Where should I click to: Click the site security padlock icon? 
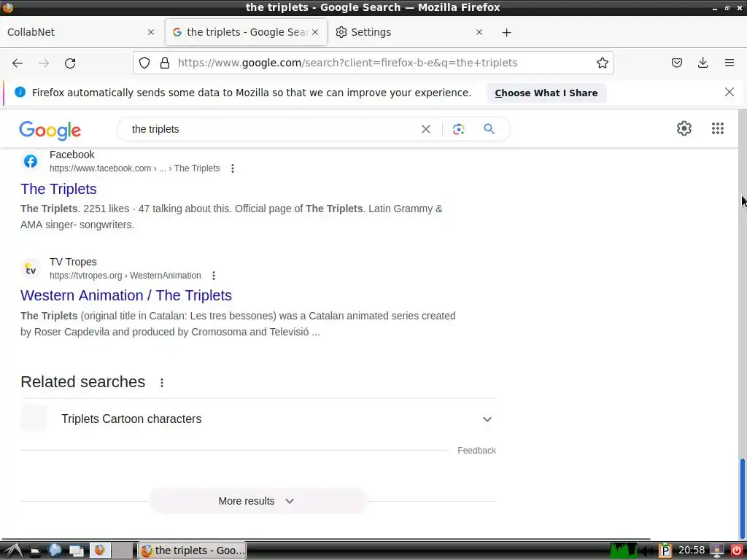[x=165, y=63]
